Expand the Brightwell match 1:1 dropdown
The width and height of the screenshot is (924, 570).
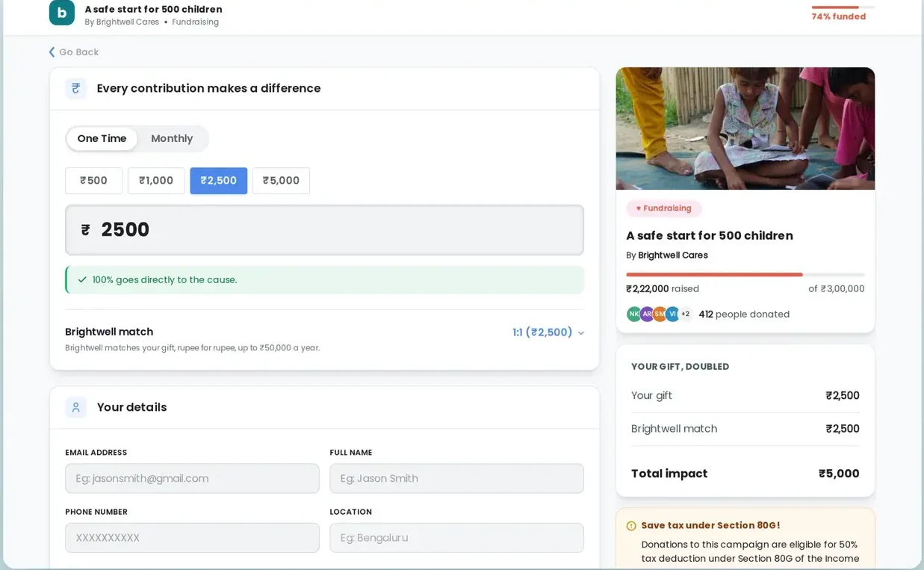(548, 332)
